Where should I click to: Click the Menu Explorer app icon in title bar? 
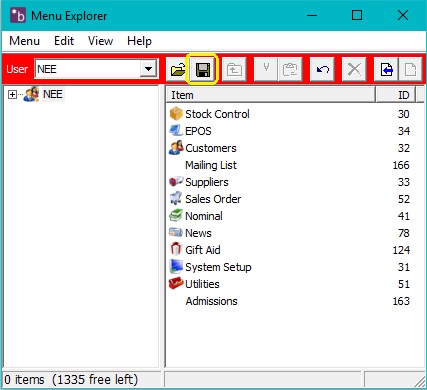18,15
